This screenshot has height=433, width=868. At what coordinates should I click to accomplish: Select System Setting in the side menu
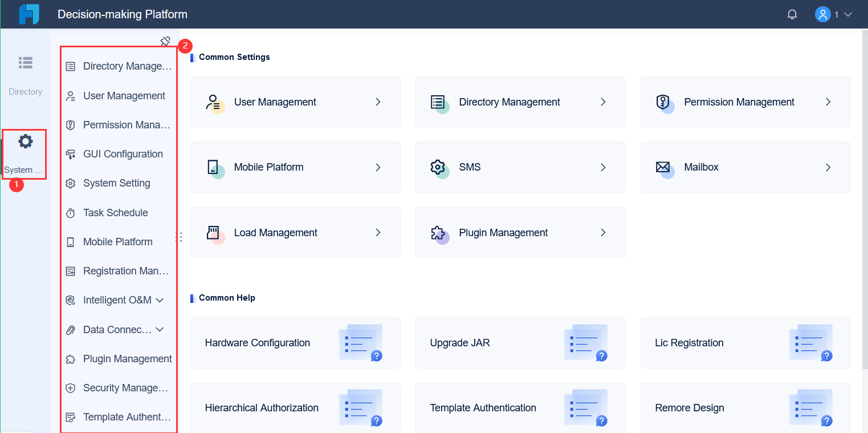click(x=117, y=183)
